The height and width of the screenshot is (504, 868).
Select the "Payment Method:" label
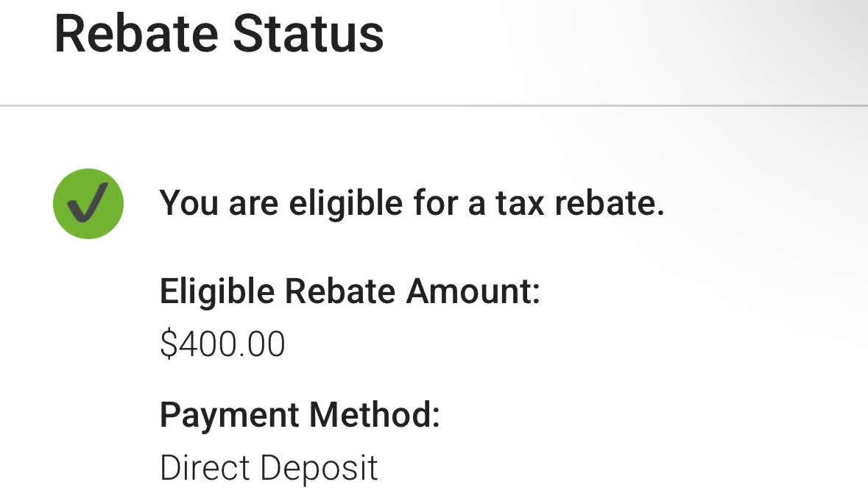click(300, 415)
